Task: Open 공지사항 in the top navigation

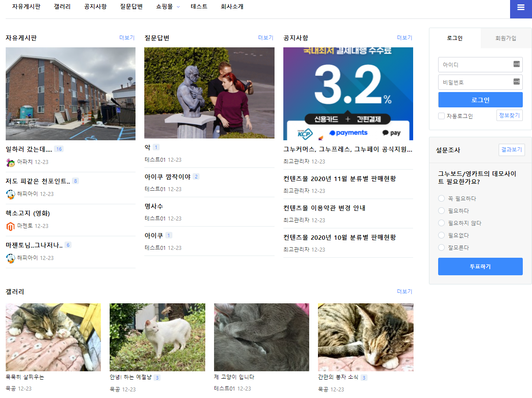Action: pyautogui.click(x=95, y=7)
